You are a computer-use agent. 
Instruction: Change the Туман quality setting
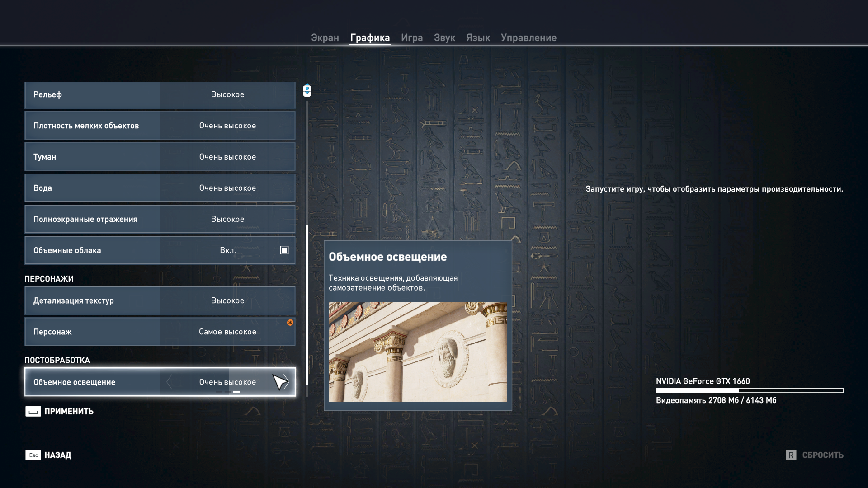pyautogui.click(x=227, y=157)
